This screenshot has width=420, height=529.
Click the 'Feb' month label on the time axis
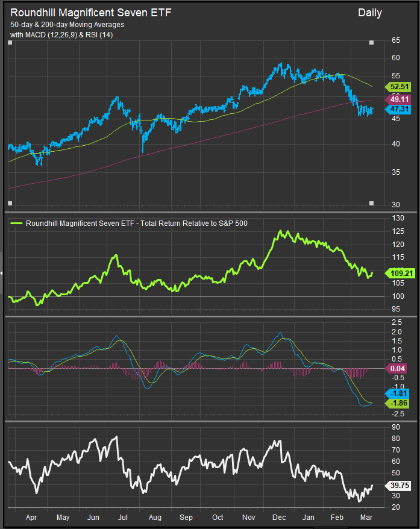(x=337, y=518)
